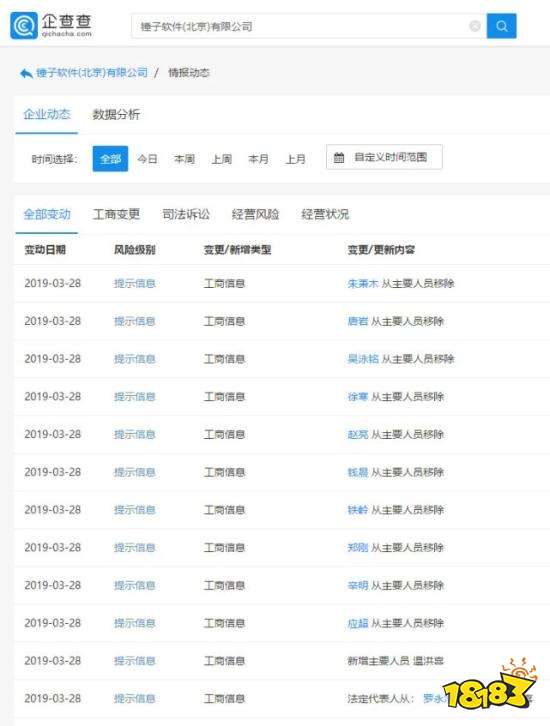
Task: Click 提示信息 in the 朱萧木 row
Action: 135,283
